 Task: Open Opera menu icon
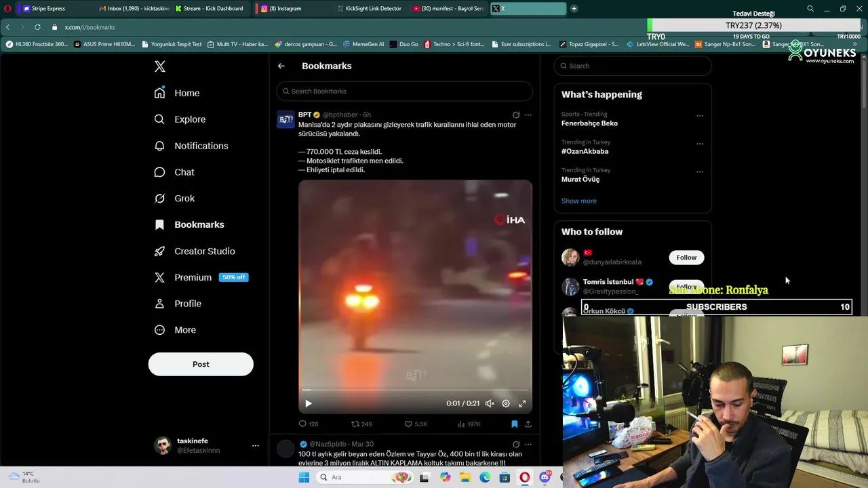click(7, 9)
